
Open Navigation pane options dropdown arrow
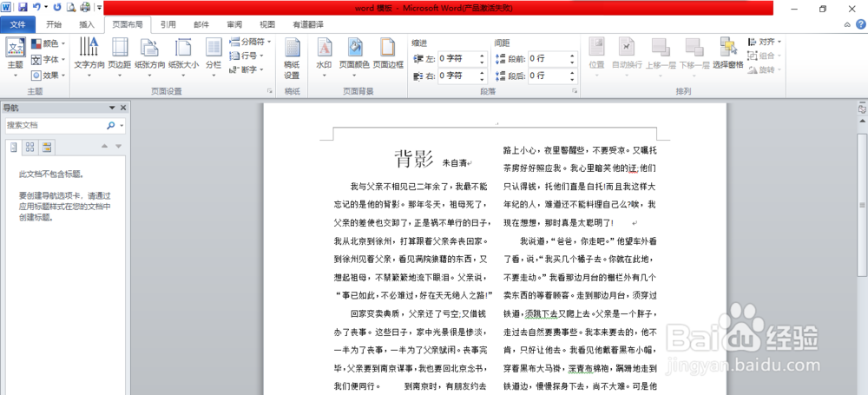tap(112, 108)
